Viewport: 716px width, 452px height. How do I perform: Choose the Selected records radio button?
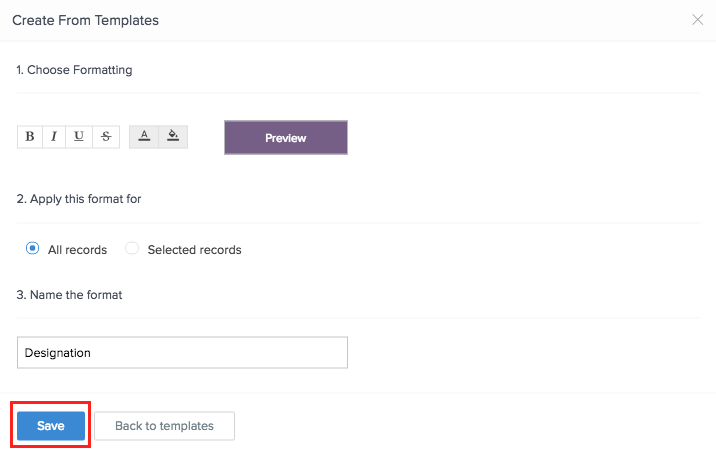click(x=132, y=249)
